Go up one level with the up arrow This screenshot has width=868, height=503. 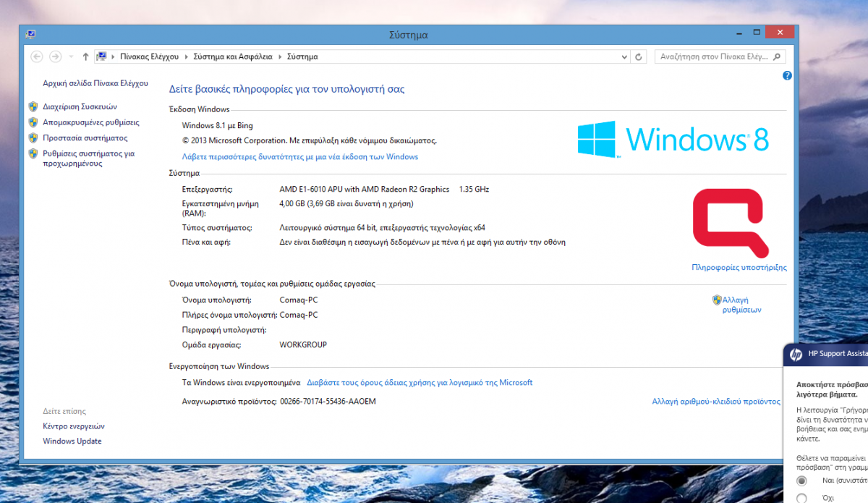[85, 56]
